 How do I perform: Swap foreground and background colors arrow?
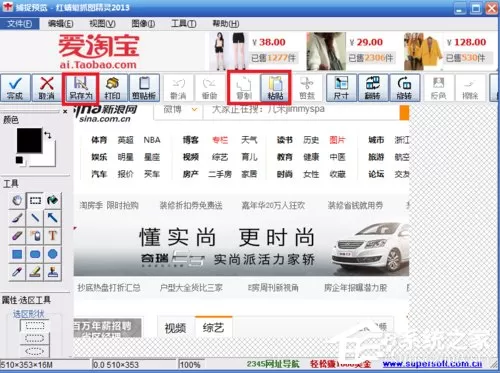(x=48, y=135)
